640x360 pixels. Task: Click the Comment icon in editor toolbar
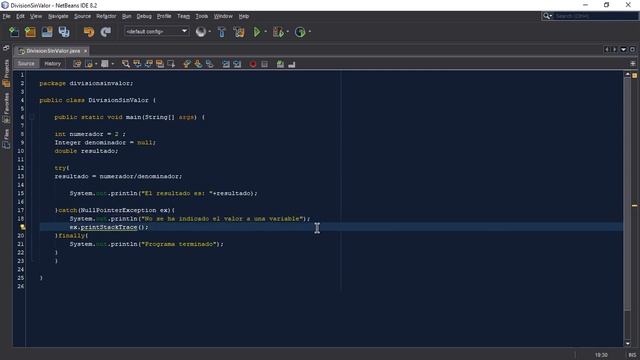click(280, 64)
